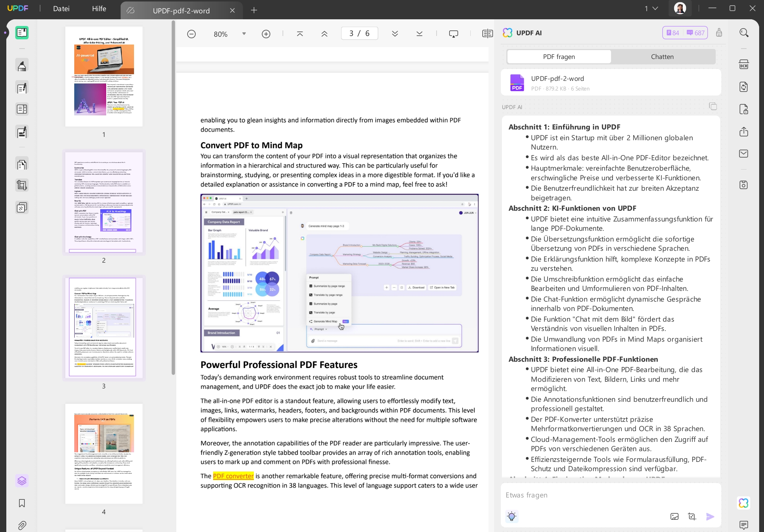Viewport: 764px width, 532px height.
Task: Click 'Powerful Professional PDF Features' heading
Action: click(279, 365)
